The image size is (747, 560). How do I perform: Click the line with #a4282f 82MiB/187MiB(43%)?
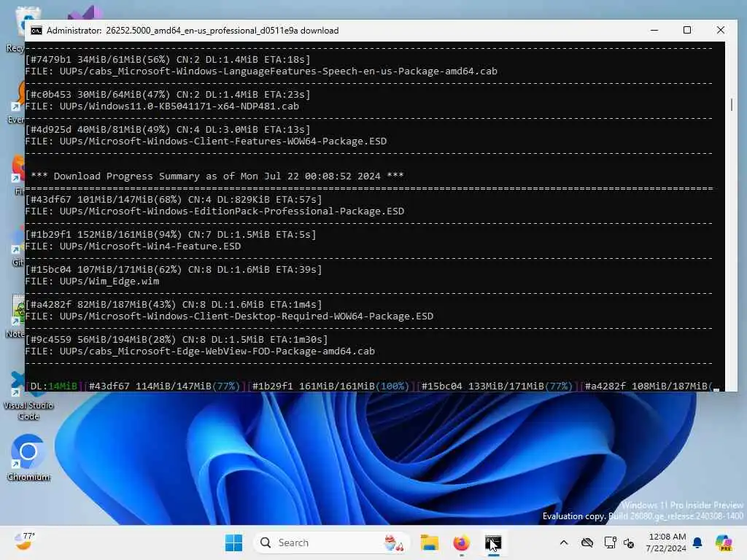174,305
